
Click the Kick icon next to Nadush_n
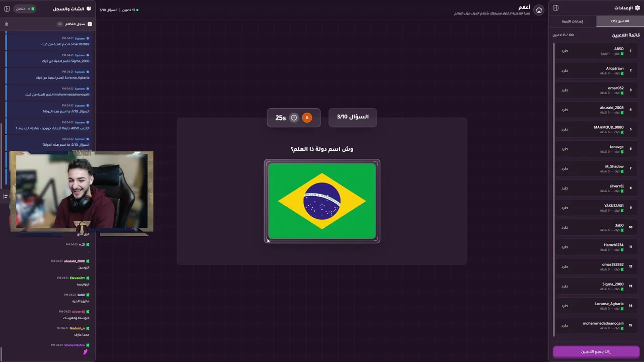coord(88,328)
